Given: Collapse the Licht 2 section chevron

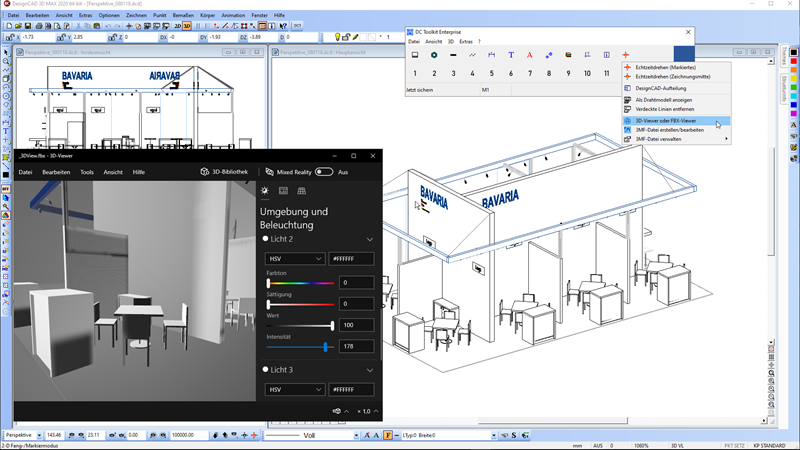Looking at the screenshot, I should click(x=370, y=239).
